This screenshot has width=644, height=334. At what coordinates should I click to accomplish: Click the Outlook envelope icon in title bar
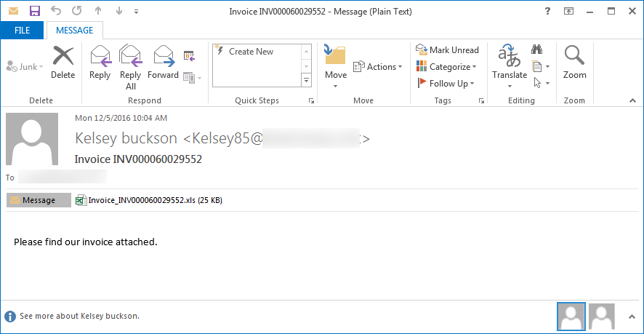[14, 11]
